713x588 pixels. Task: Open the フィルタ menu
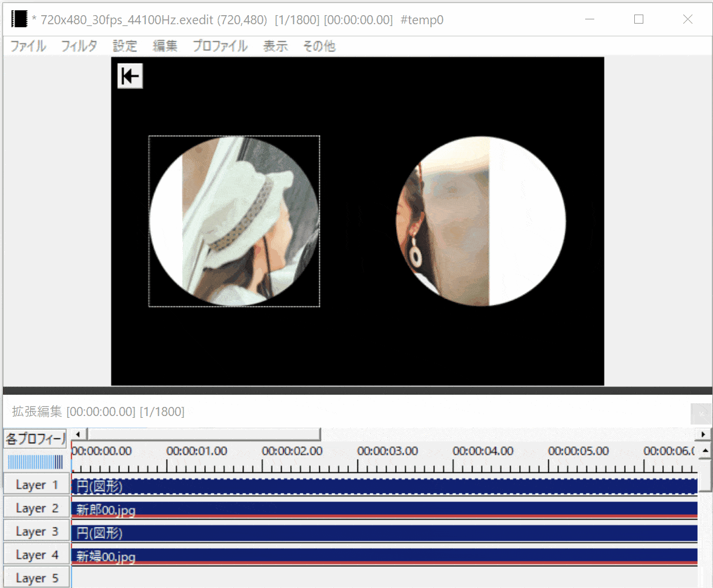[79, 46]
